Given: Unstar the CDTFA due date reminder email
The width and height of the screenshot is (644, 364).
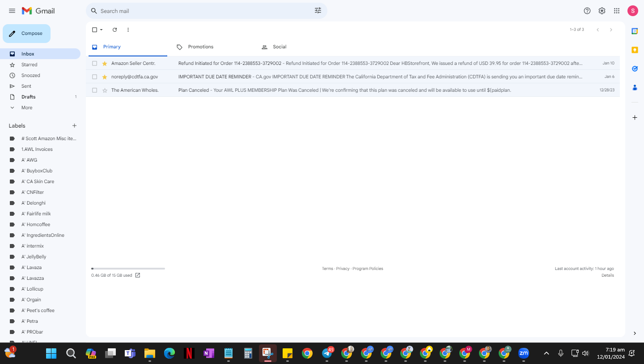Looking at the screenshot, I should [x=105, y=77].
